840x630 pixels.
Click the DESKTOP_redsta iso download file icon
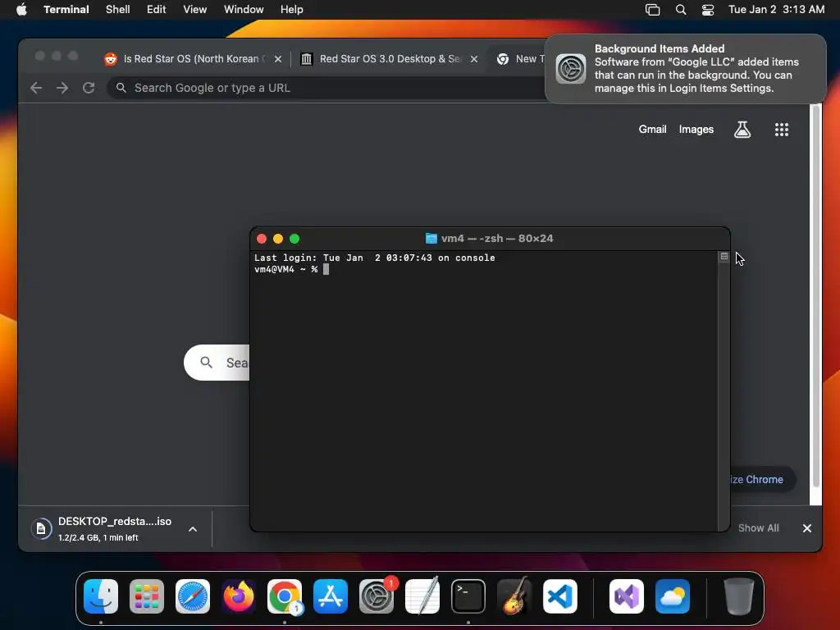click(x=41, y=529)
